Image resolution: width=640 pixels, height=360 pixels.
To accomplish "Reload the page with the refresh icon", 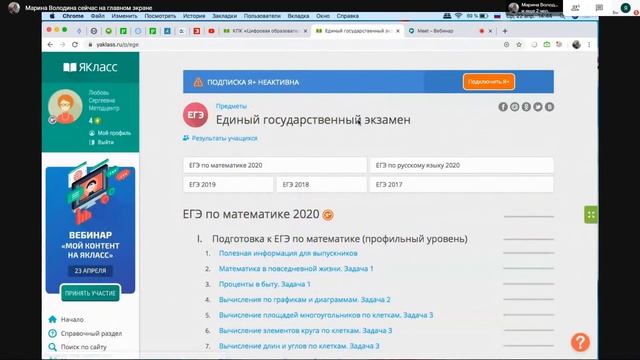I will click(75, 44).
